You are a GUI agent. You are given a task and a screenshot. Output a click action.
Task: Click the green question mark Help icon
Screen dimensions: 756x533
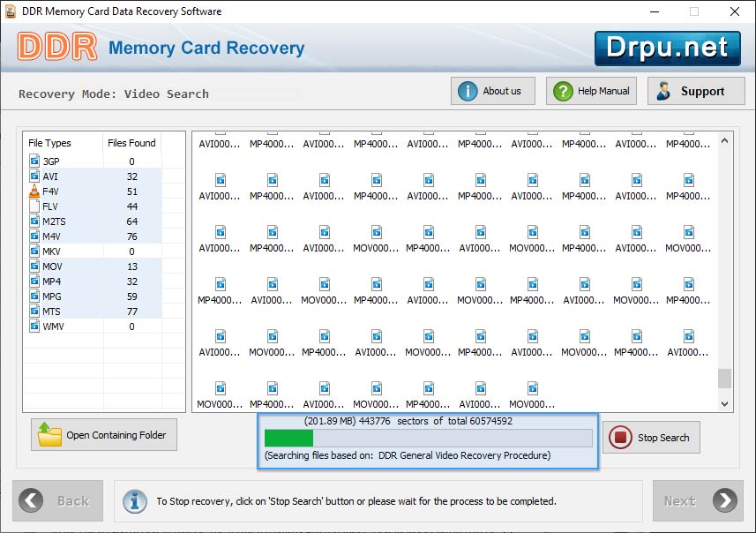(563, 91)
